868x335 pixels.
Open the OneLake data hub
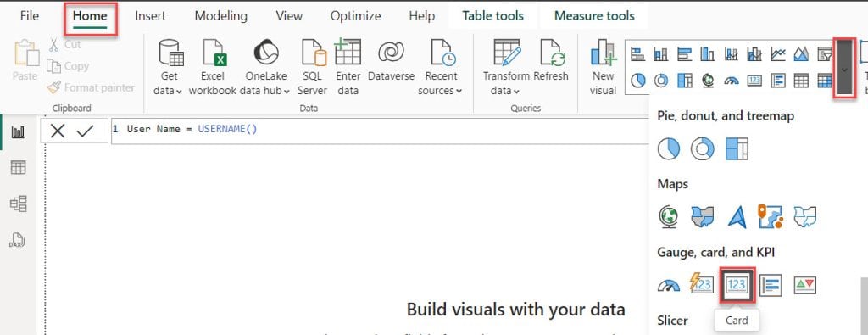(265, 68)
